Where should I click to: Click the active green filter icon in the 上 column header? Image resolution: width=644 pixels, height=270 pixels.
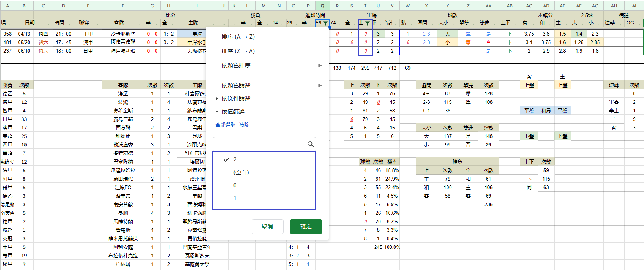pyautogui.click(x=367, y=23)
